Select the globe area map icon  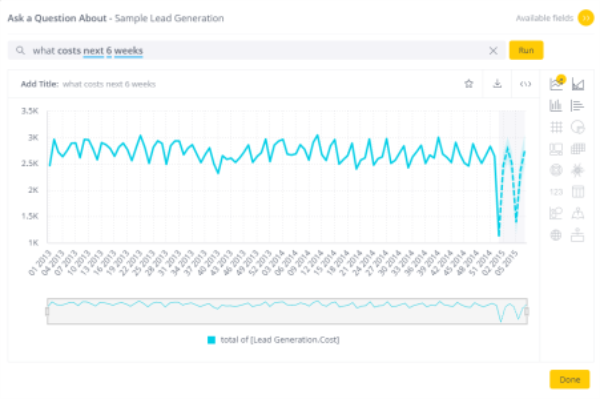click(x=556, y=235)
